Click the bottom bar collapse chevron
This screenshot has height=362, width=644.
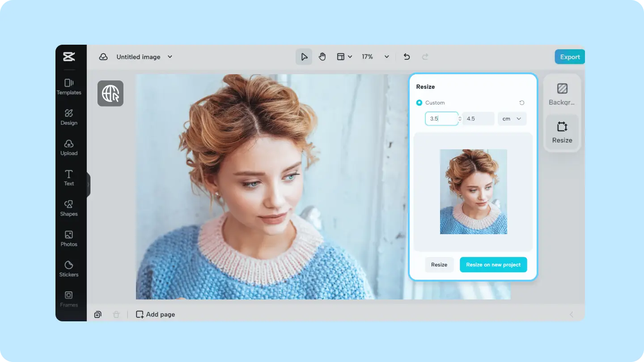tap(571, 315)
